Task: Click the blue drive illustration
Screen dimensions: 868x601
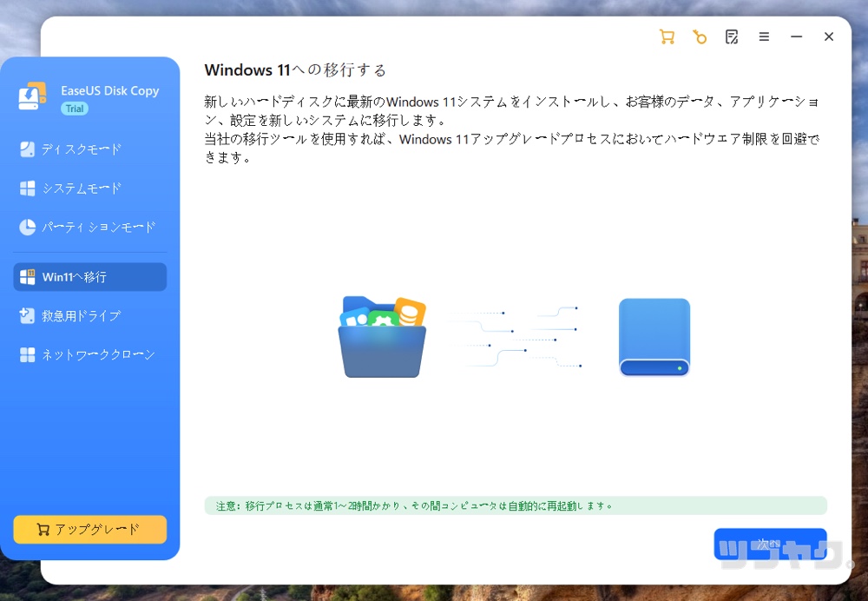Action: [654, 337]
